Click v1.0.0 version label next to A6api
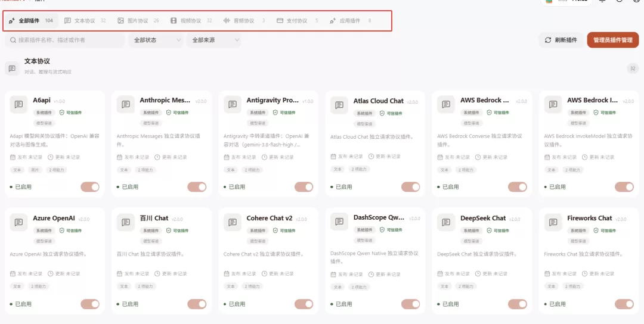This screenshot has width=644, height=324. pyautogui.click(x=59, y=101)
